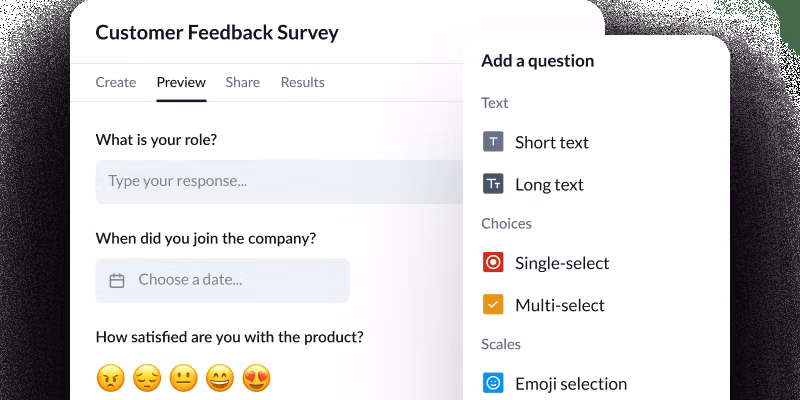
Task: Add a Long text question
Action: (x=549, y=184)
